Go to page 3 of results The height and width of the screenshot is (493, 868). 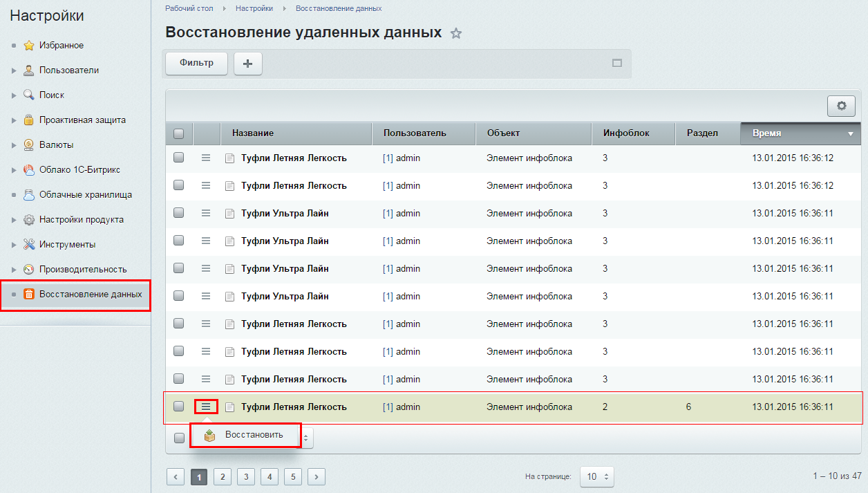246,476
